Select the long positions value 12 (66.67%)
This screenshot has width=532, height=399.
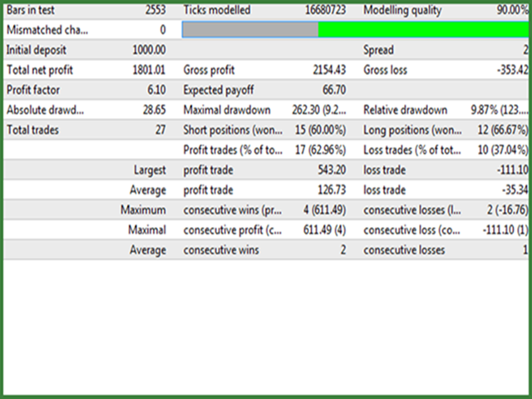point(503,131)
